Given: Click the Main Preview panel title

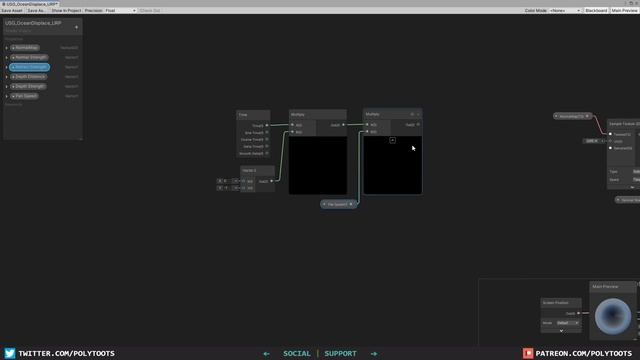Looking at the screenshot, I should coord(605,287).
